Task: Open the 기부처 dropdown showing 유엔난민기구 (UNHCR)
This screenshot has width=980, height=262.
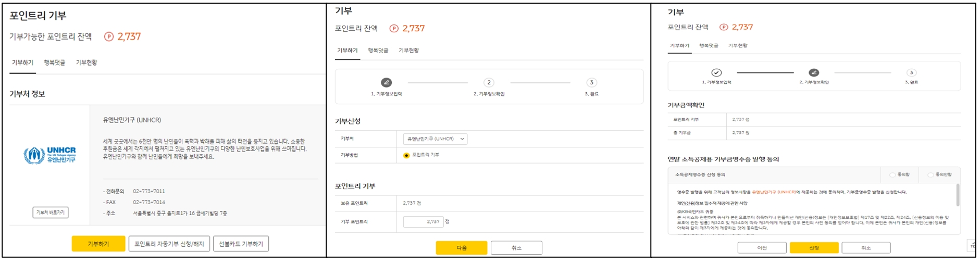Action: click(x=435, y=139)
